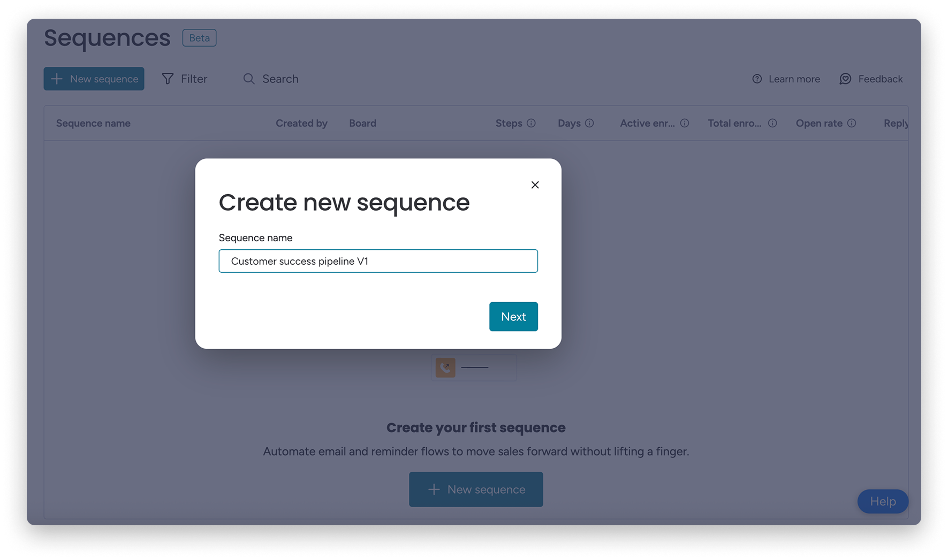Viewport: 948px width, 560px height.
Task: Click the plus icon in bottom New sequence button
Action: pyautogui.click(x=434, y=489)
